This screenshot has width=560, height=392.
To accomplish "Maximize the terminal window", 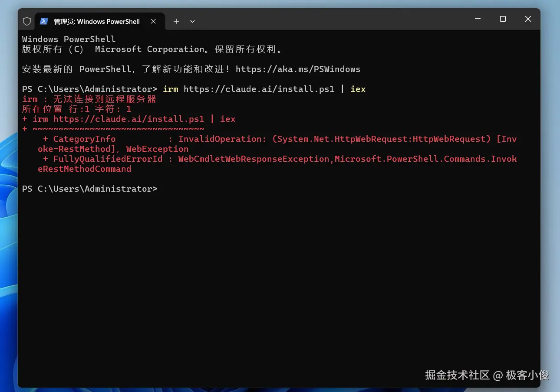I will pyautogui.click(x=503, y=19).
